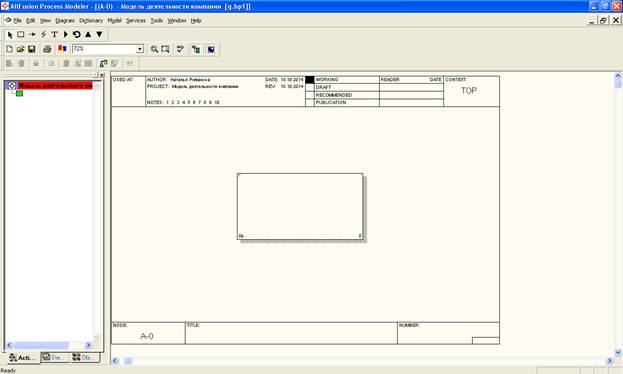Click the green activity node in tree
The image size is (623, 374).
click(x=19, y=93)
